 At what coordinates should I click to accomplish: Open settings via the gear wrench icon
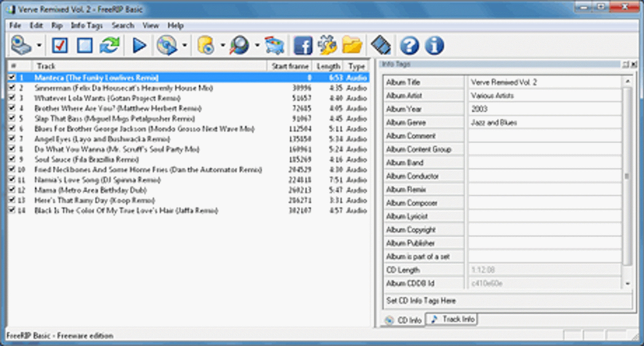tap(327, 45)
